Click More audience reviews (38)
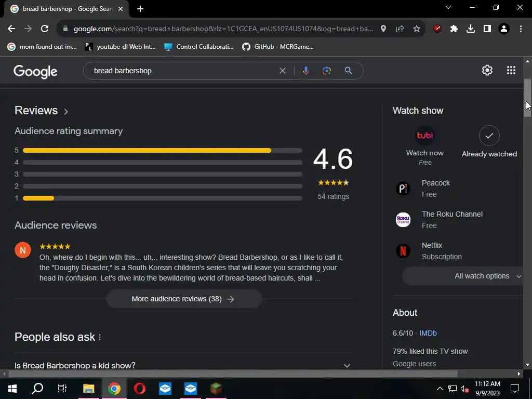This screenshot has height=399, width=532. [183, 299]
